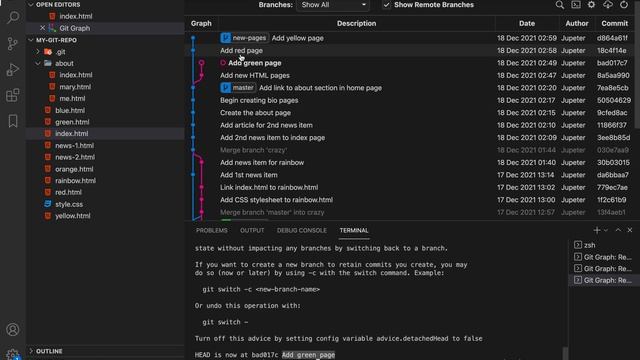640x360 pixels.
Task: Open index.html under Open Editors
Action: tap(76, 16)
